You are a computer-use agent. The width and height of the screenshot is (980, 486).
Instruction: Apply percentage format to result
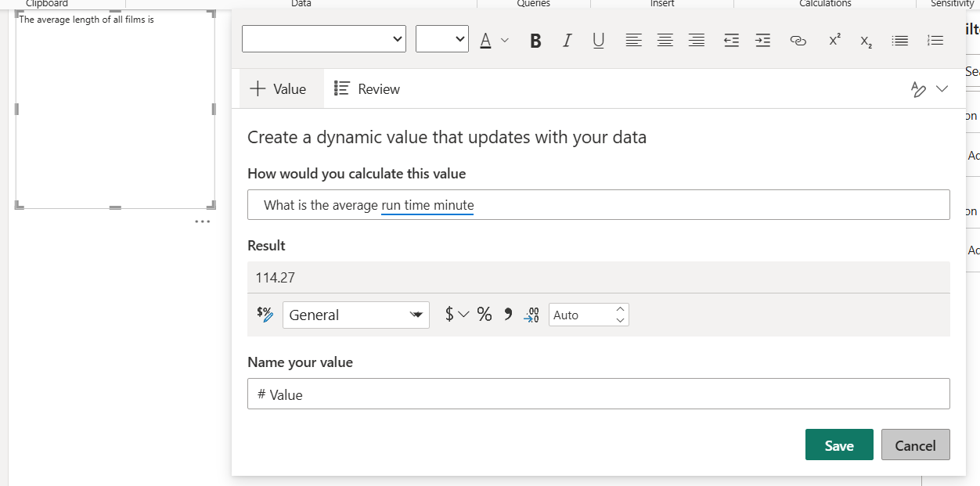[485, 315]
